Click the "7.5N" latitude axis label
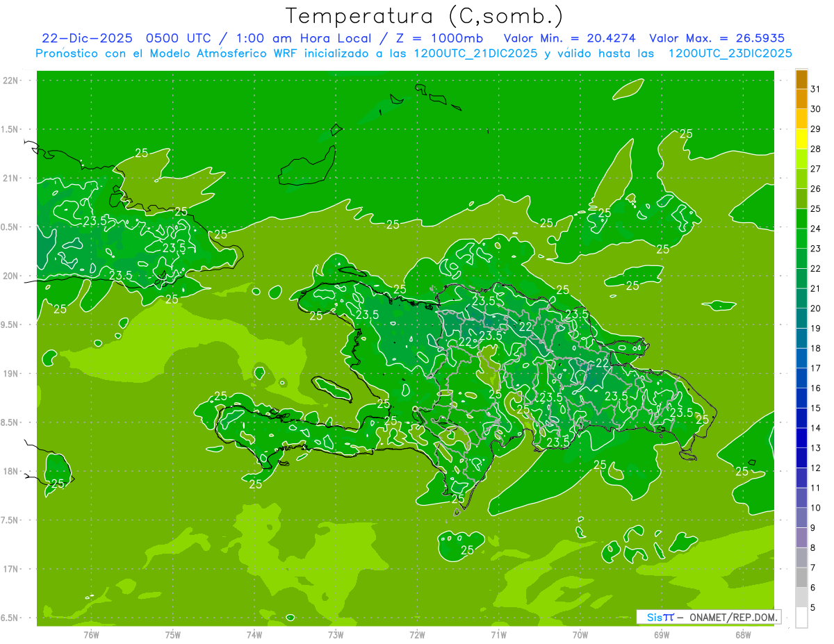Viewport: 834px width, 644px height. pyautogui.click(x=10, y=520)
